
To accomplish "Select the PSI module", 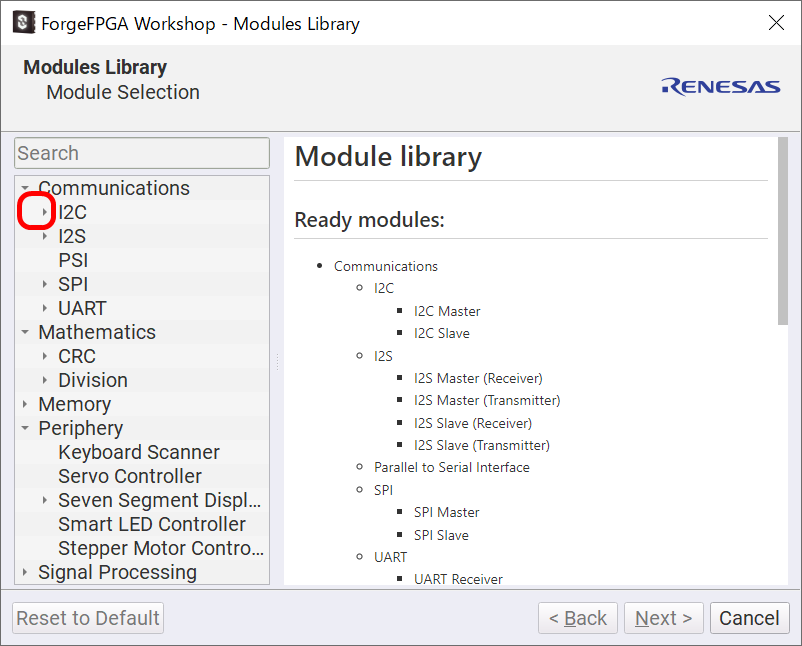I will tap(73, 260).
